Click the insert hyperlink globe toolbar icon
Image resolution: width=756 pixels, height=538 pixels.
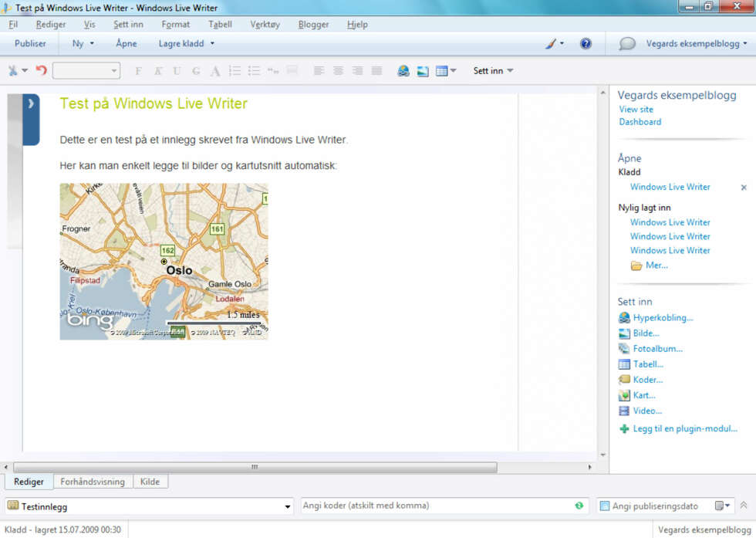click(403, 71)
